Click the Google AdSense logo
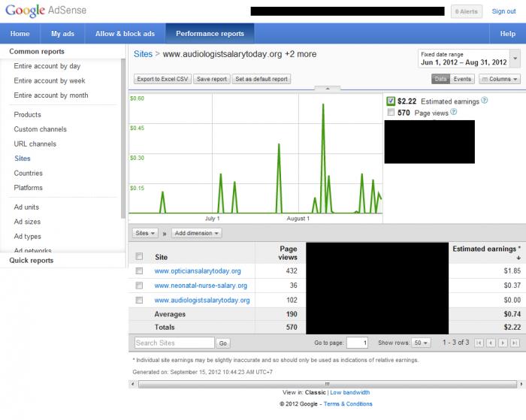The height and width of the screenshot is (420, 526). click(x=46, y=11)
